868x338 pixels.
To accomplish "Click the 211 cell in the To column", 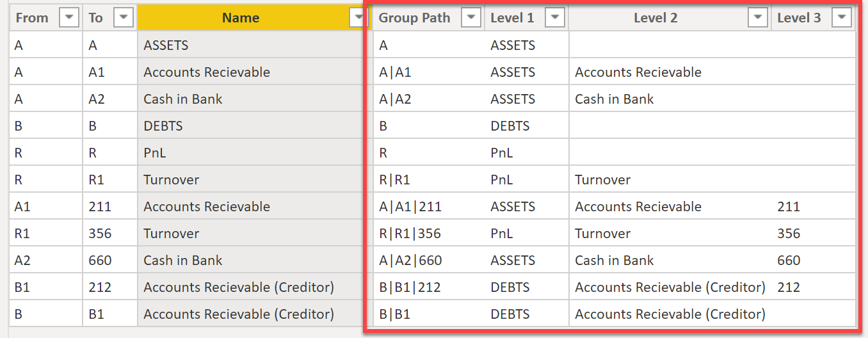I will [100, 207].
